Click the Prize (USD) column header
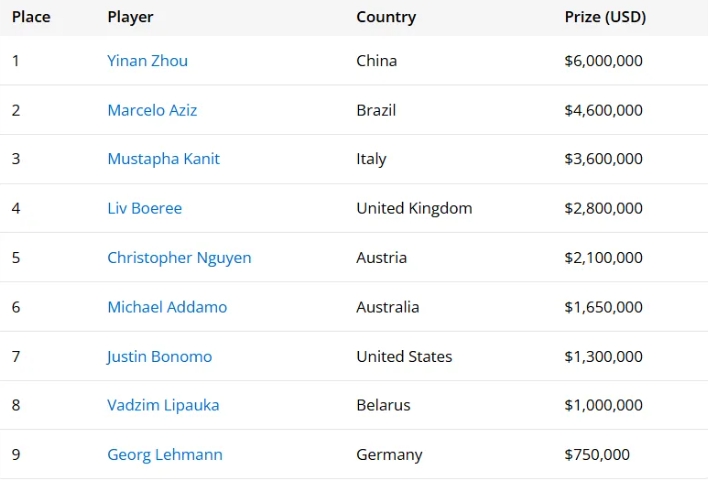This screenshot has width=708, height=483. pyautogui.click(x=605, y=17)
